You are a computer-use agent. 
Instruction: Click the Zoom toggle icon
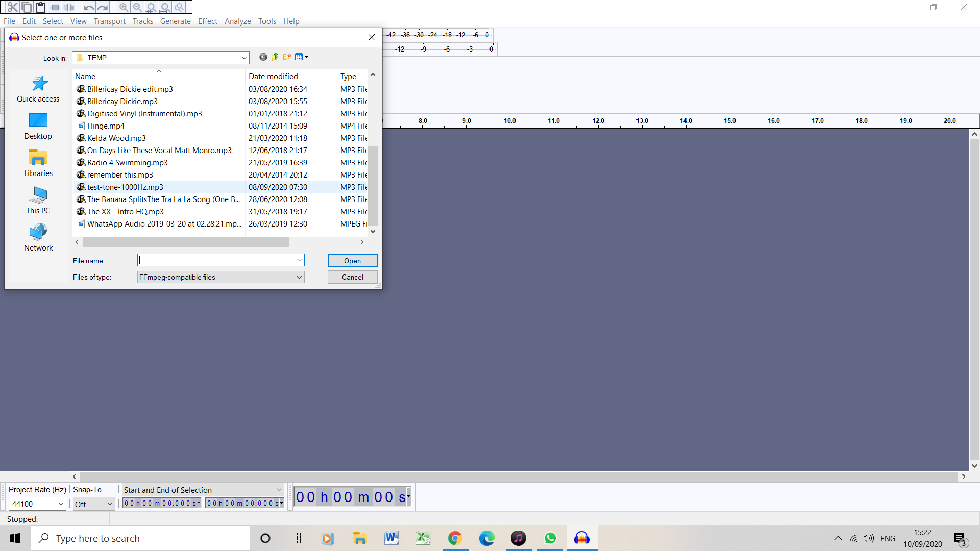tap(179, 7)
